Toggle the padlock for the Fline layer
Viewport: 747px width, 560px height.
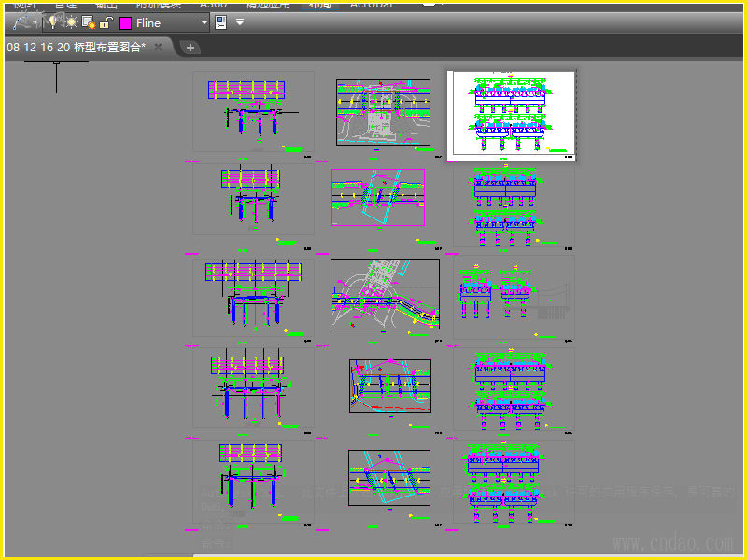tap(106, 22)
